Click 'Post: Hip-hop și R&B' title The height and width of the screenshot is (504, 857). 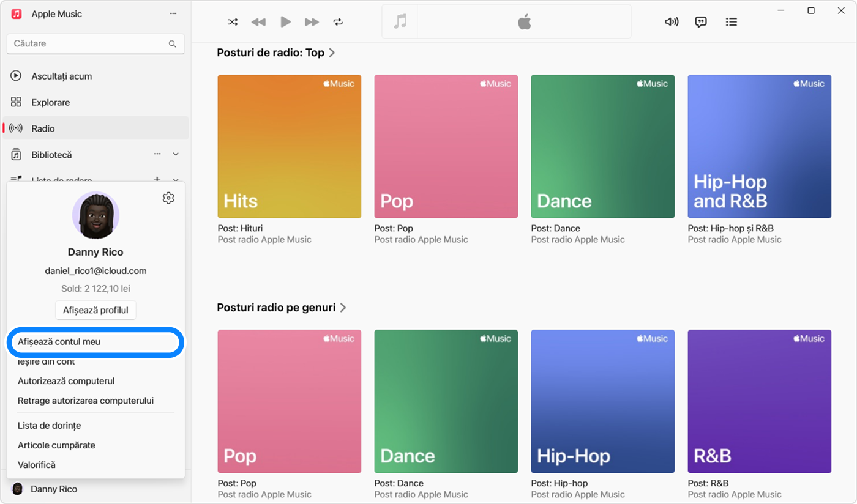coord(731,228)
